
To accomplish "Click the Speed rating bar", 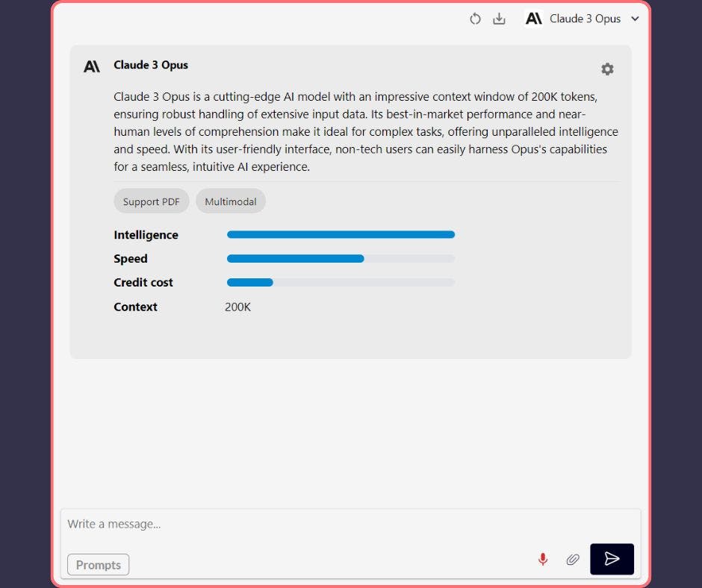I will coord(341,259).
